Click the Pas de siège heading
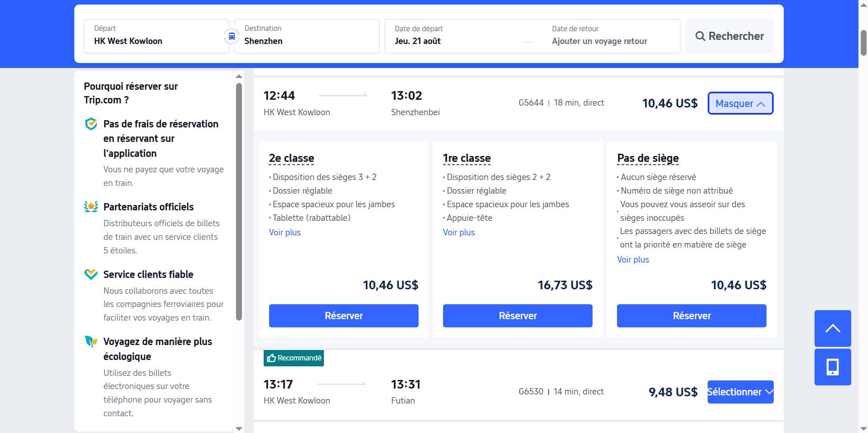The height and width of the screenshot is (433, 868). click(648, 158)
